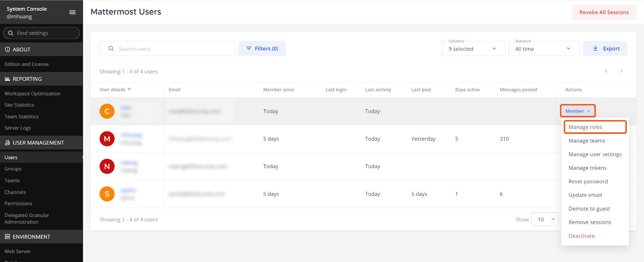Export the user list
Viewport: 644px width, 262px height.
[x=605, y=49]
